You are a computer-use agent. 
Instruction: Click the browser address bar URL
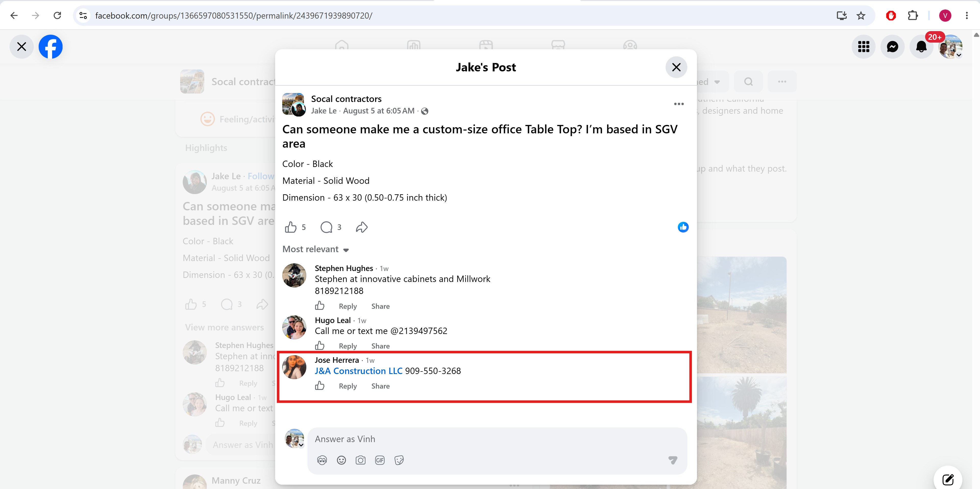coord(234,16)
